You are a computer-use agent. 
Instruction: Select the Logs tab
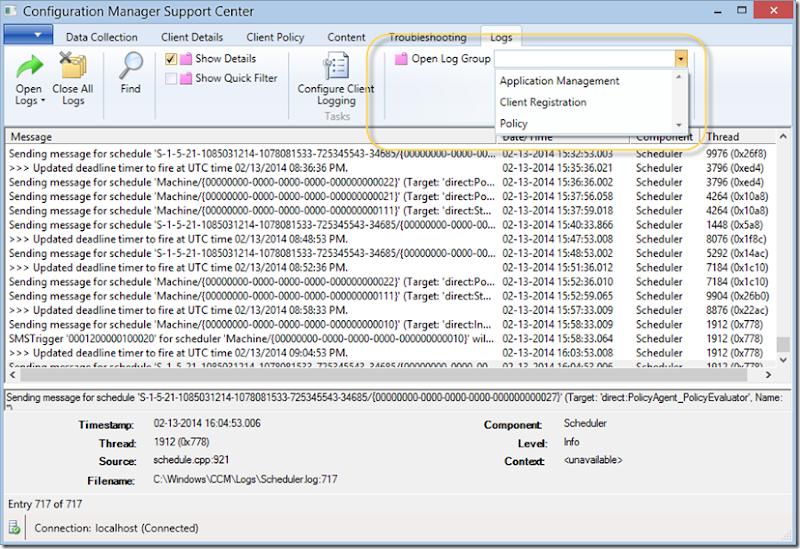pyautogui.click(x=501, y=37)
